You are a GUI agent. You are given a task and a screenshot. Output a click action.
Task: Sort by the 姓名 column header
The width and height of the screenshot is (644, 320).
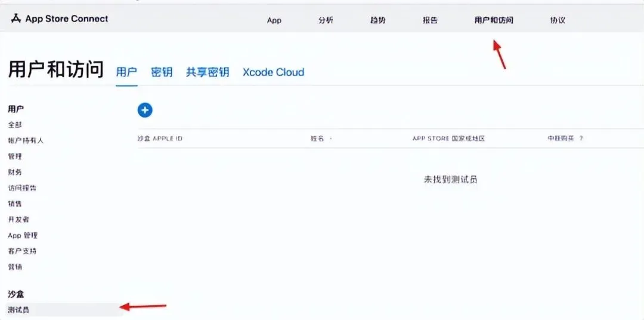click(x=317, y=139)
